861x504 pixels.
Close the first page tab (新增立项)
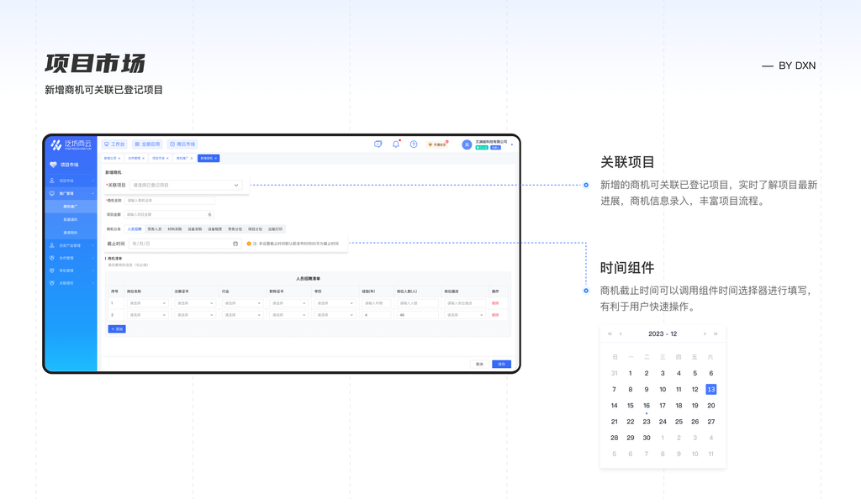pyautogui.click(x=119, y=158)
